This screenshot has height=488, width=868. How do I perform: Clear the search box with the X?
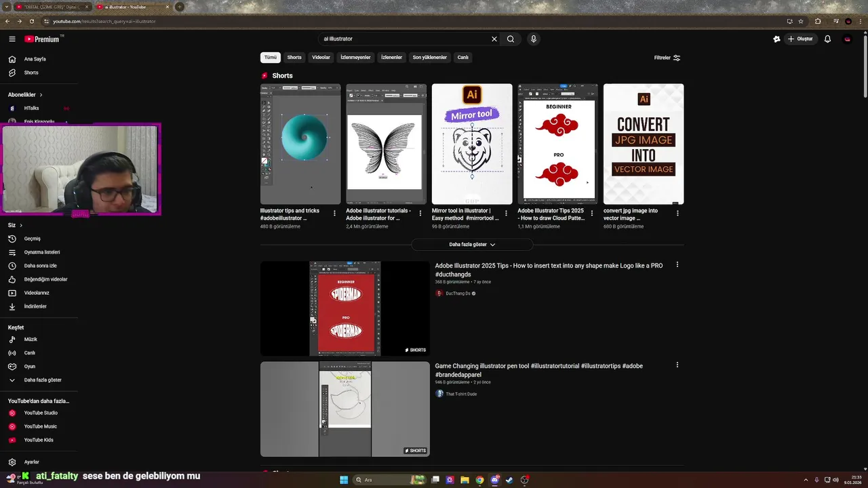[x=494, y=39]
